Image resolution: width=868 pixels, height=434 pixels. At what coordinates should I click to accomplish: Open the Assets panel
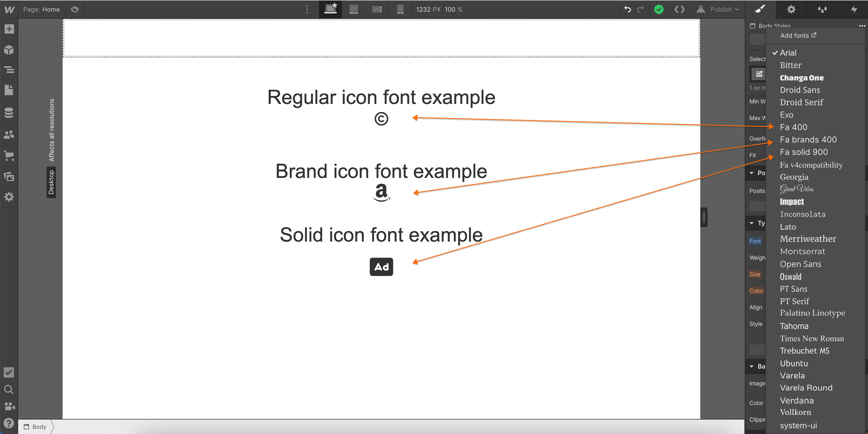click(x=9, y=177)
